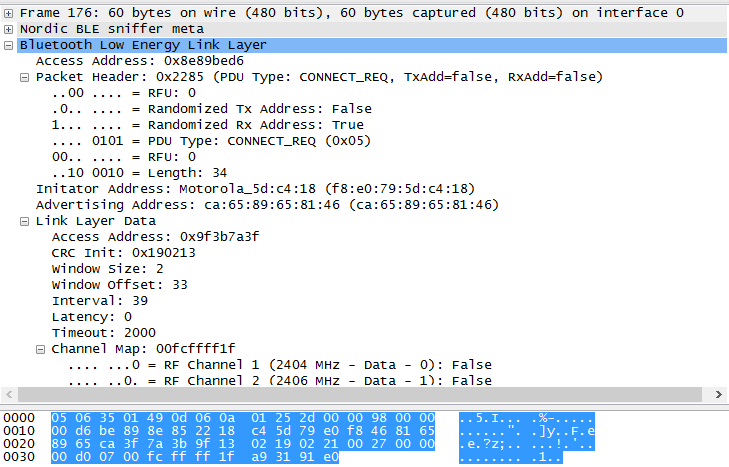Select the CRC Init 0x190213 row

123,253
